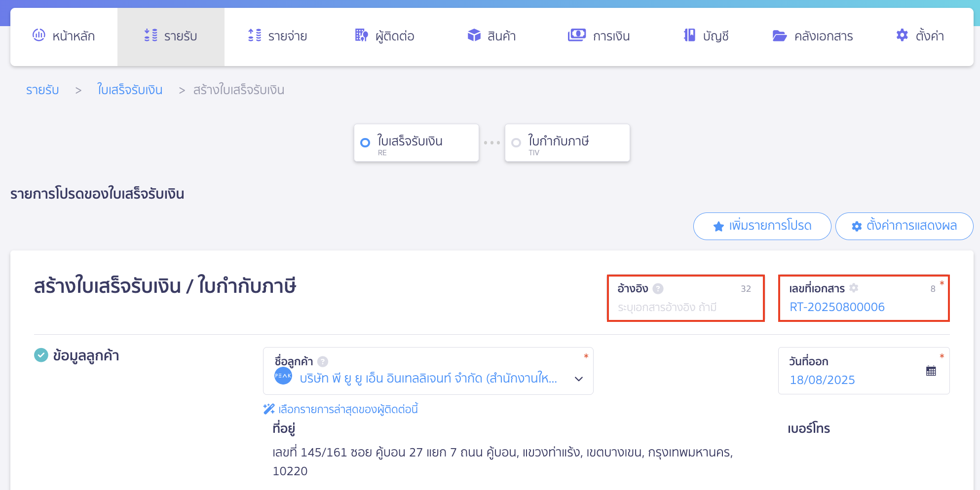Select the ใบเสร็จรับเงิน RE radio option
980x490 pixels.
pyautogui.click(x=365, y=143)
